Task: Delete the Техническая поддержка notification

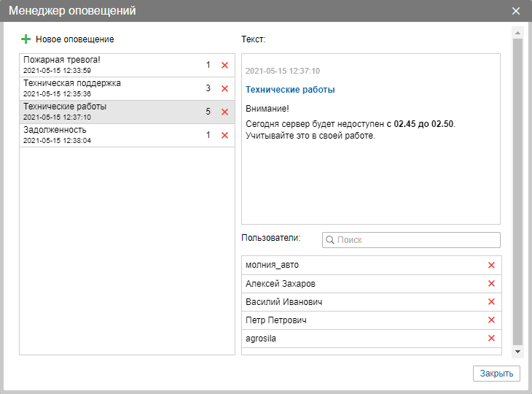Action: pos(224,88)
